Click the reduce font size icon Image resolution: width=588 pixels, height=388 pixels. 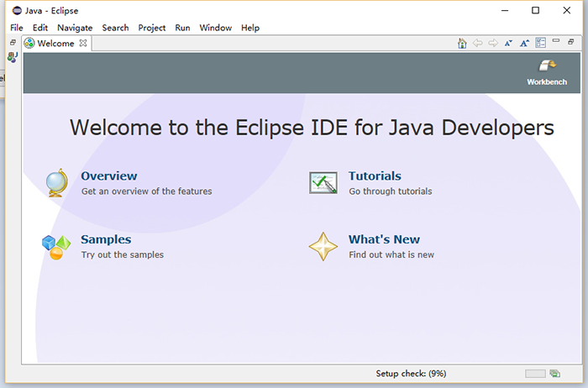tap(508, 43)
